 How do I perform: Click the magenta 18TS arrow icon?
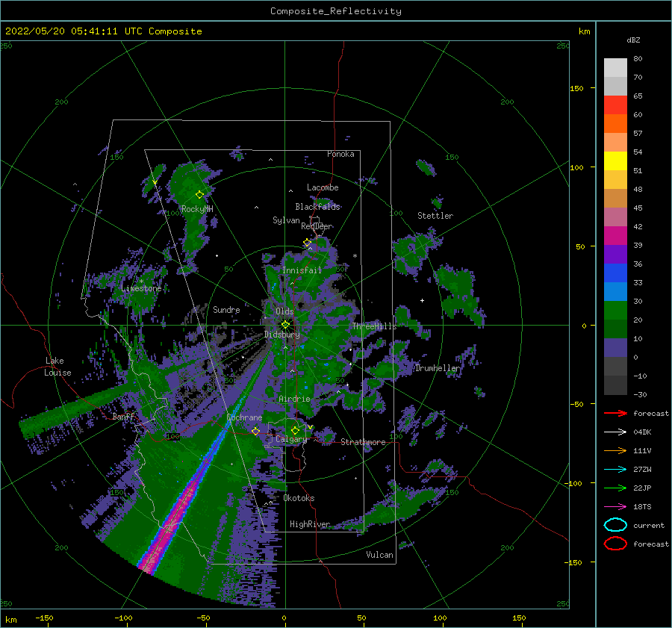point(615,507)
